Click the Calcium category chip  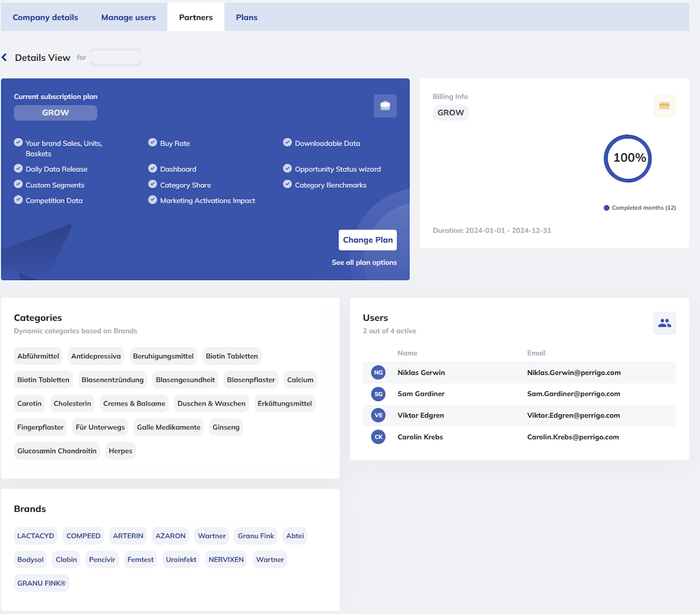pyautogui.click(x=300, y=380)
